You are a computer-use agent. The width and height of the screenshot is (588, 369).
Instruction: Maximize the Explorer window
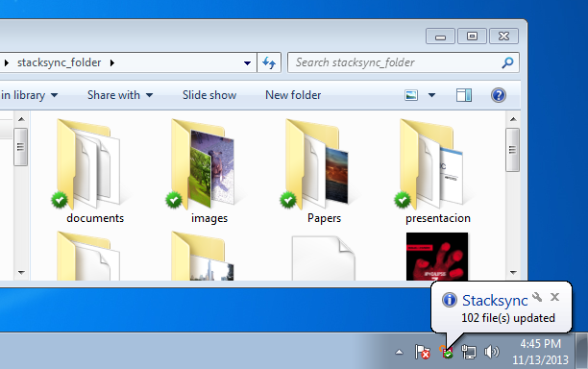472,37
